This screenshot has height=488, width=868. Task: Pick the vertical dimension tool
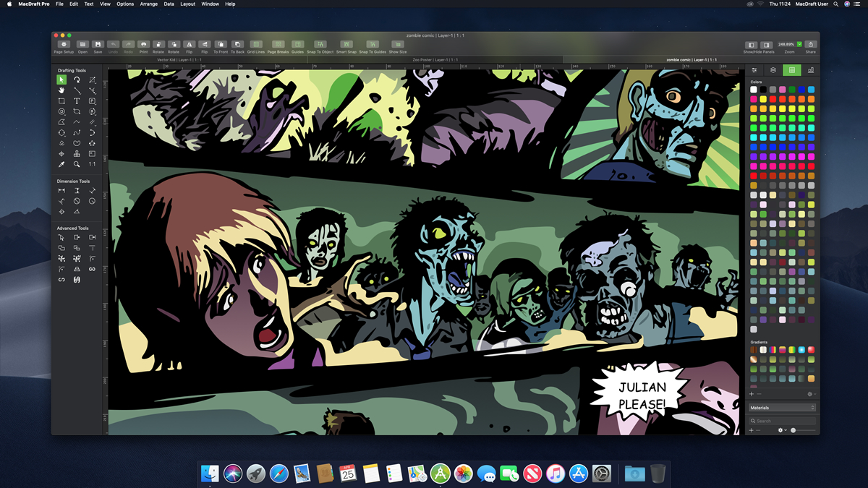77,191
